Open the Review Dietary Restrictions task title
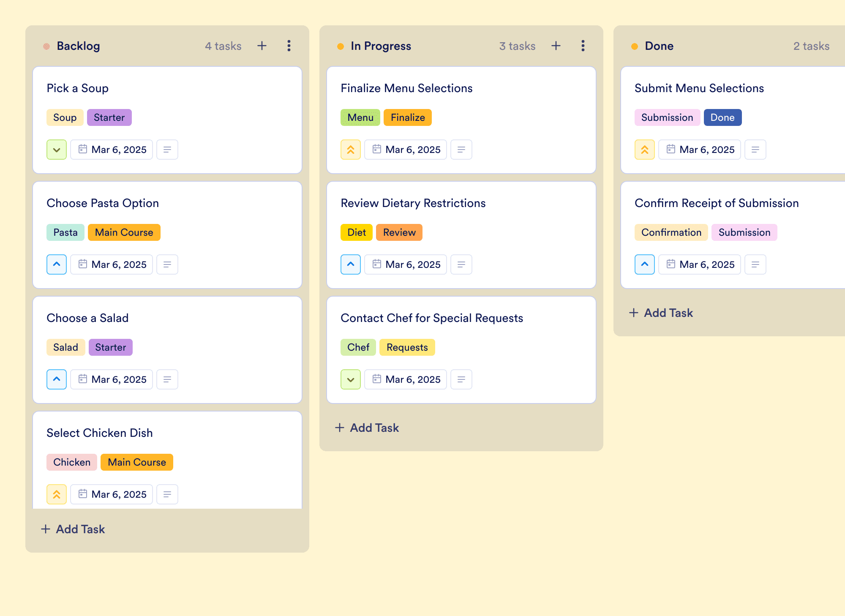845x616 pixels. coord(413,203)
